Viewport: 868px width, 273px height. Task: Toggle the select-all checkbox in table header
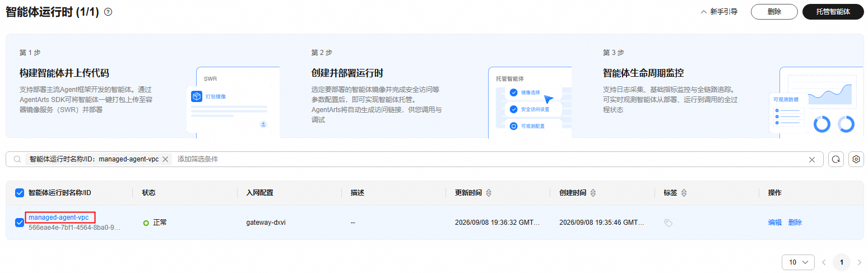tap(20, 193)
